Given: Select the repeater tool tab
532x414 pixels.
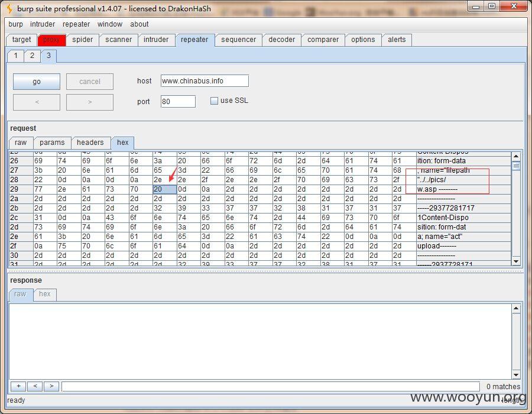Looking at the screenshot, I should pyautogui.click(x=194, y=40).
